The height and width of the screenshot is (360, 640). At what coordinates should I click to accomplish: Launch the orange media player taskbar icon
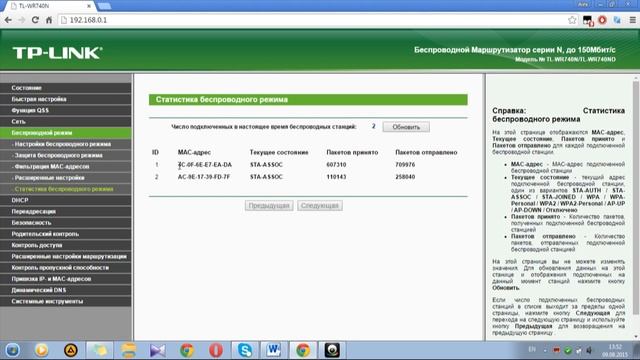click(41, 350)
